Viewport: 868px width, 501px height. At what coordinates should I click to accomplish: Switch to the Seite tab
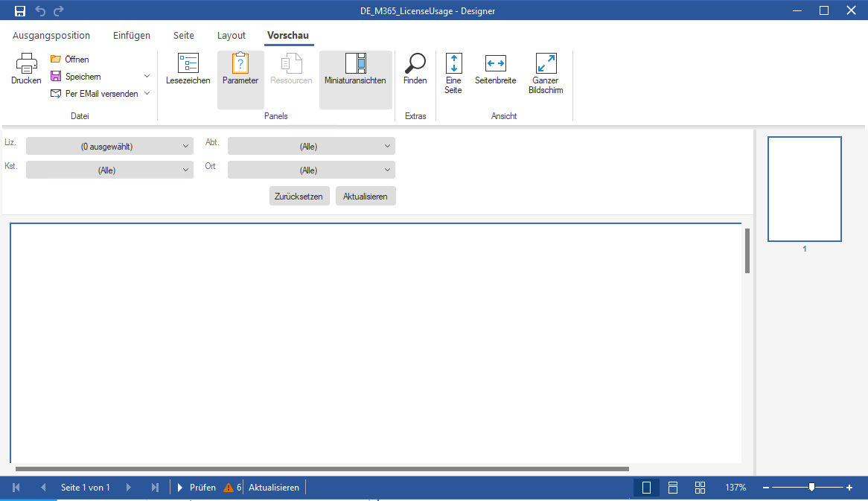point(184,36)
